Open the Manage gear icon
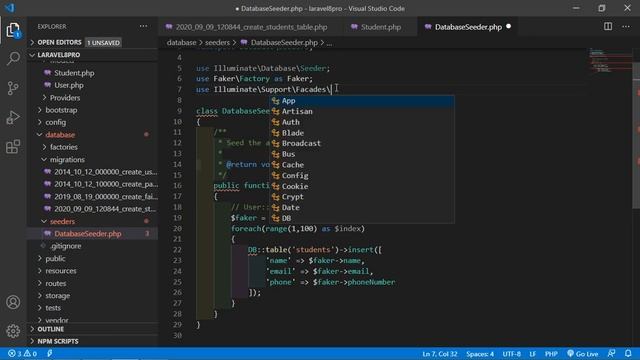 click(x=13, y=331)
